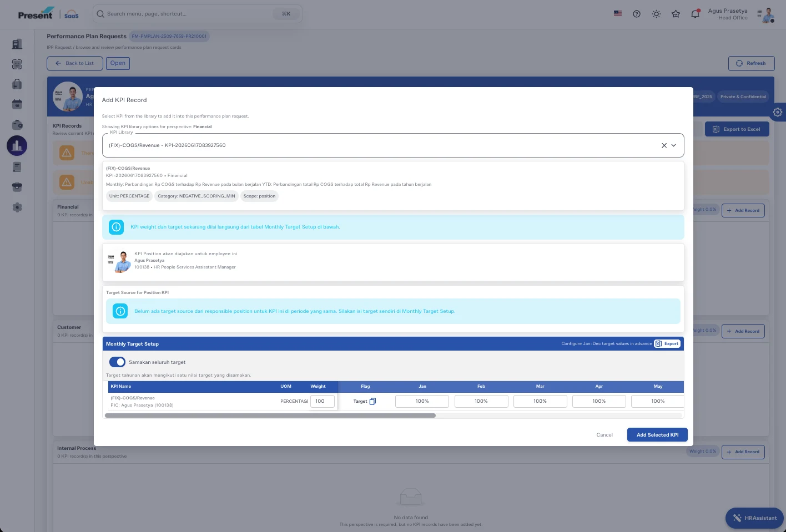Image resolution: width=786 pixels, height=532 pixels.
Task: Edit the Jan target field
Action: pyautogui.click(x=422, y=401)
